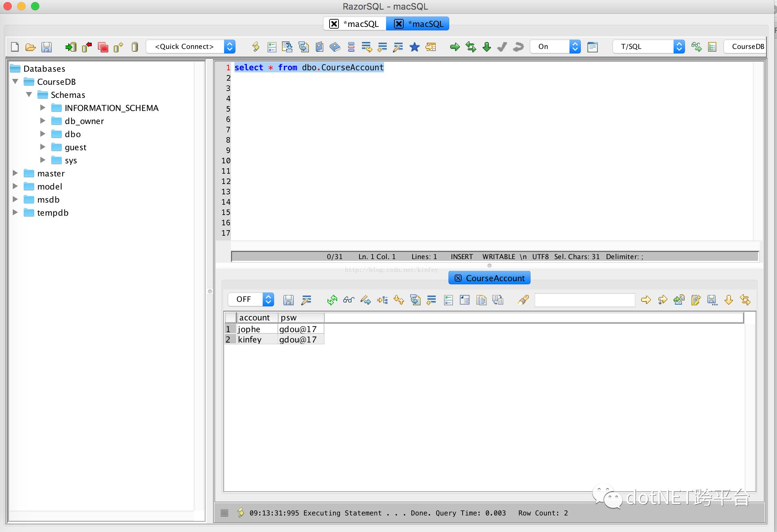Viewport: 777px width, 532px height.
Task: Click the stop square in status bar
Action: pyautogui.click(x=224, y=513)
